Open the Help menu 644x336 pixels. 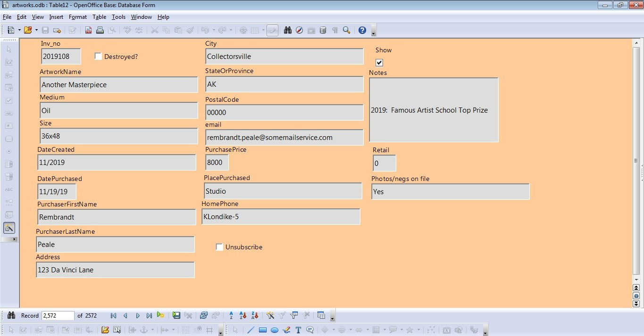163,17
